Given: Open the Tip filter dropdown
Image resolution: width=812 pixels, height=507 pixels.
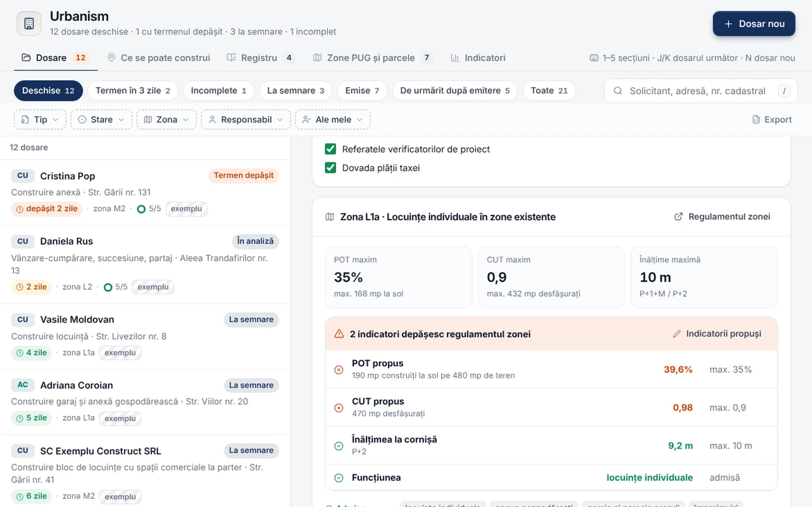Looking at the screenshot, I should [x=40, y=120].
